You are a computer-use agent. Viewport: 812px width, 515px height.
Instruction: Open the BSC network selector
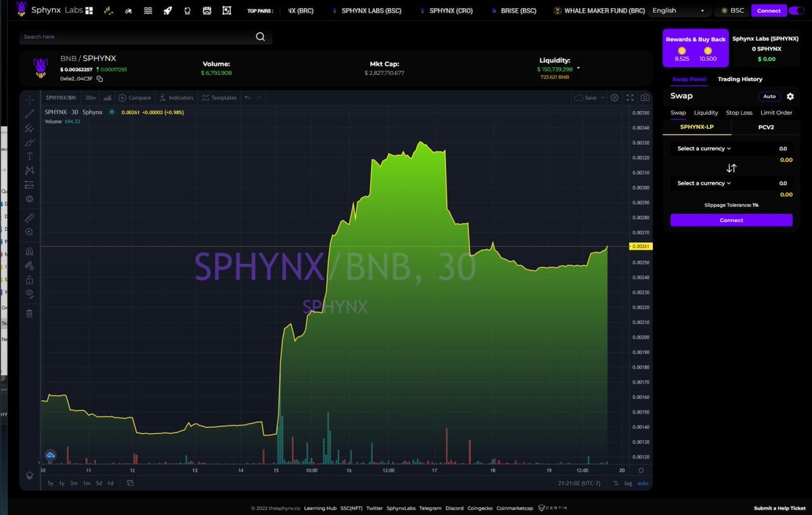(x=733, y=11)
